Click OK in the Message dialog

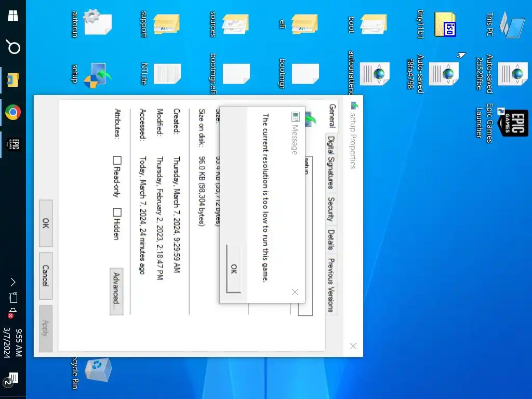coord(233,269)
